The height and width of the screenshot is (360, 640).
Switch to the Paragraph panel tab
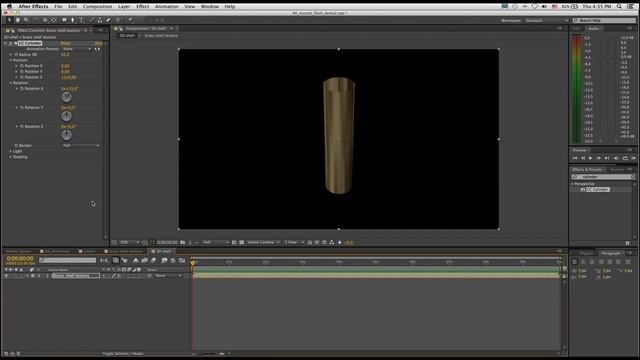611,253
